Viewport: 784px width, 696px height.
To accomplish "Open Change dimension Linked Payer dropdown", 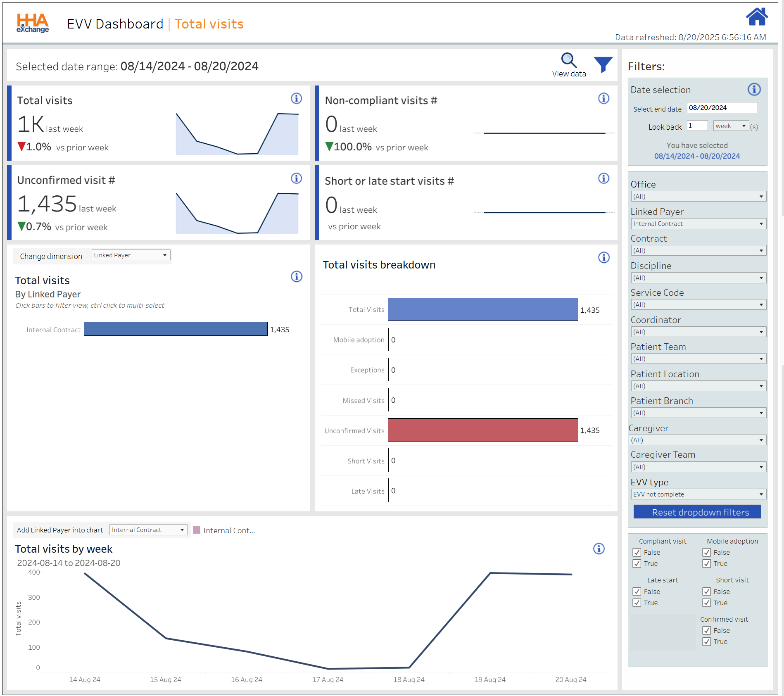I will tap(131, 255).
